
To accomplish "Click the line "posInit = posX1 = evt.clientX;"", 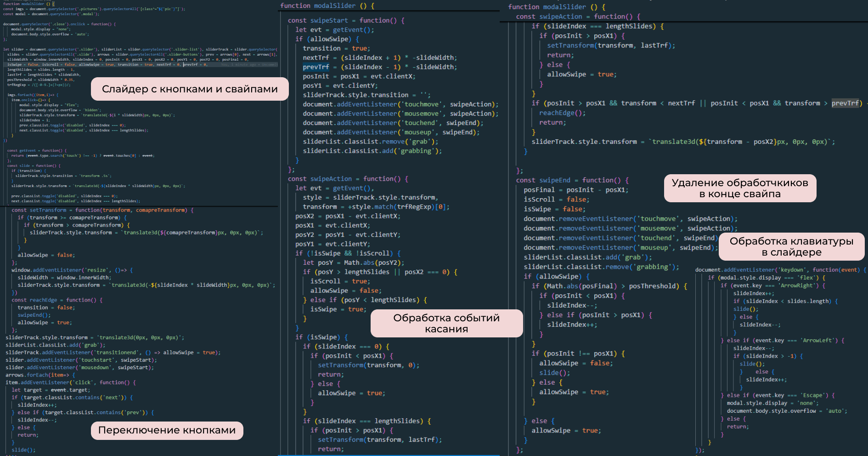I will [359, 76].
